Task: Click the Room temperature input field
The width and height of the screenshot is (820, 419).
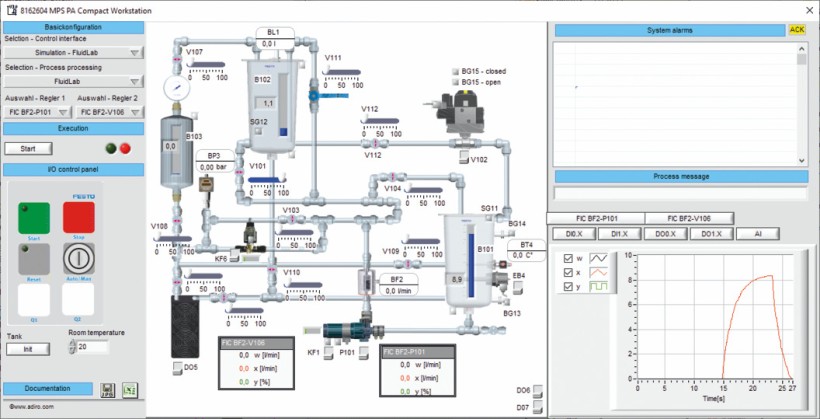Action: tap(96, 347)
